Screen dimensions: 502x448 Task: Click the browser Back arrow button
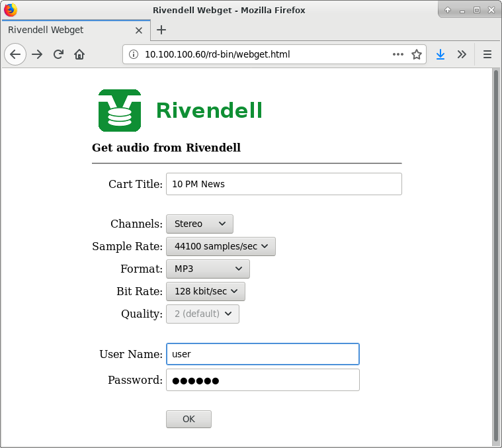click(15, 54)
